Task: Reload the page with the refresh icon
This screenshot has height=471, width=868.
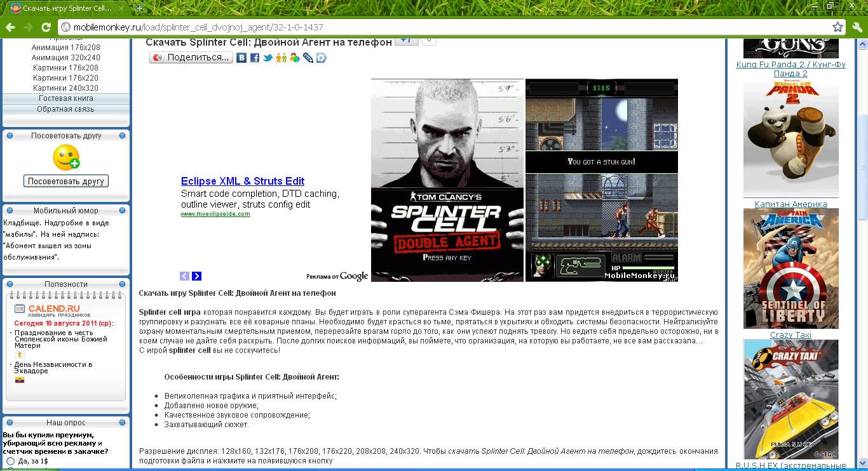Action: (x=46, y=27)
